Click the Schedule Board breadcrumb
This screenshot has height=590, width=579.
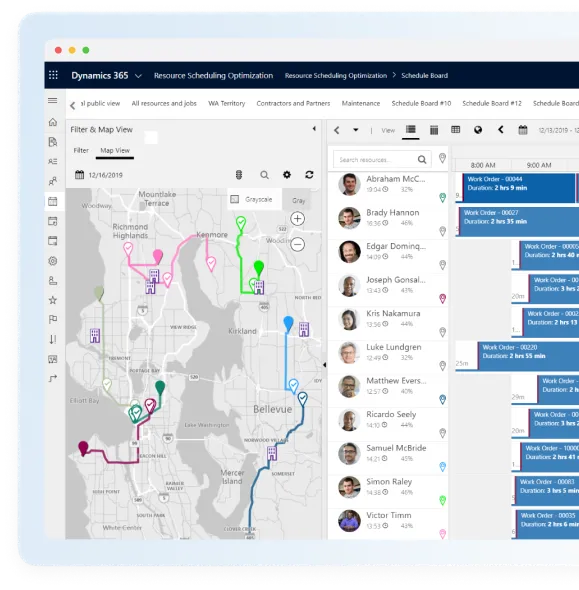coord(424,76)
